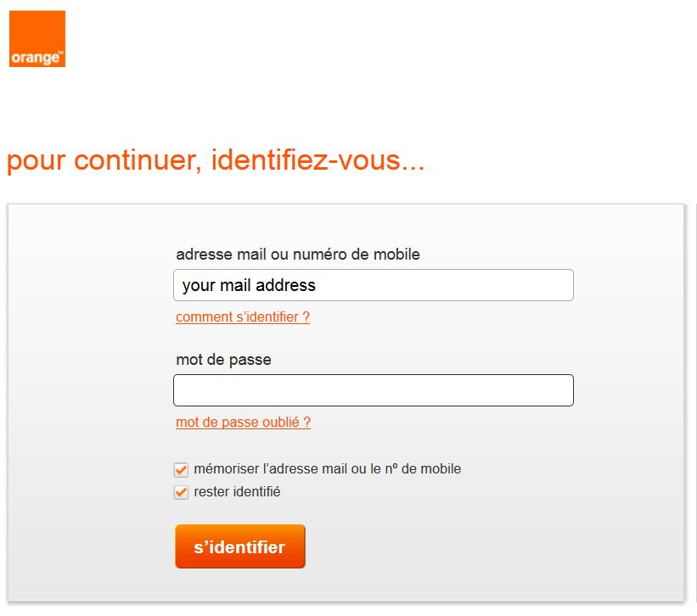This screenshot has height=616, width=697.
Task: Submit the login form with s'identifier
Action: [240, 546]
